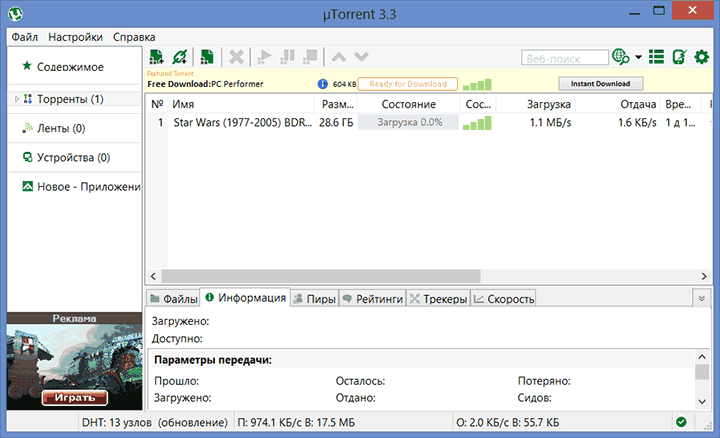Image resolution: width=720 pixels, height=438 pixels.
Task: Click the Pause torrent toolbar icon
Action: coord(287,57)
